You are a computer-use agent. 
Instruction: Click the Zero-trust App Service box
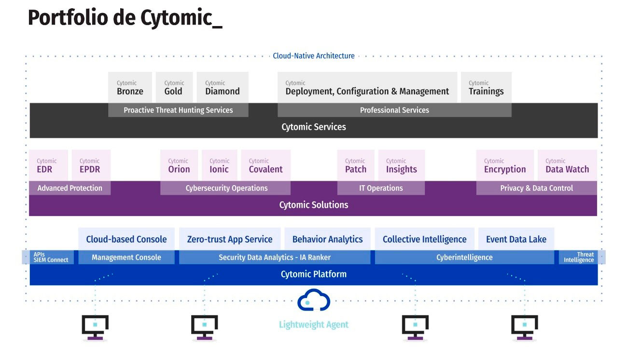click(x=230, y=239)
